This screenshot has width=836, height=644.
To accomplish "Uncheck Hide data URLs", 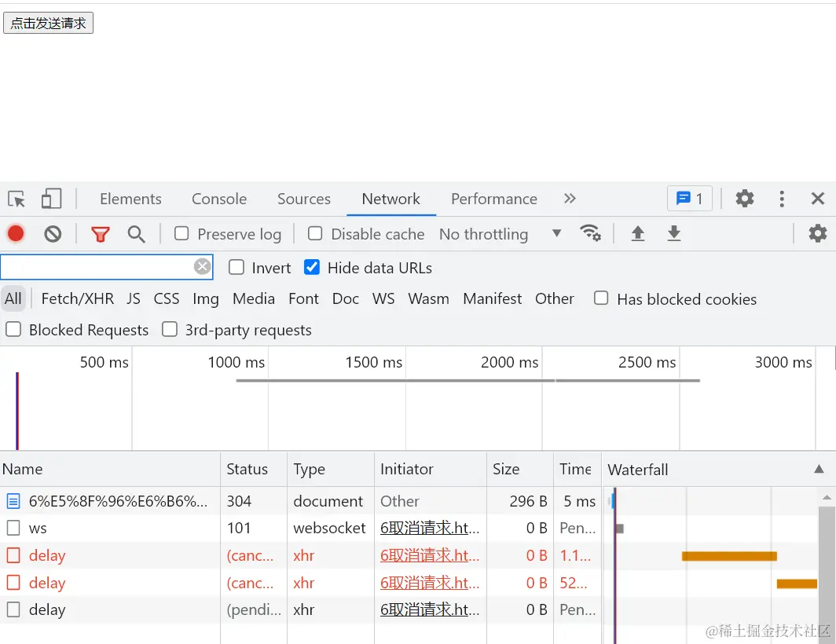I will coord(312,267).
